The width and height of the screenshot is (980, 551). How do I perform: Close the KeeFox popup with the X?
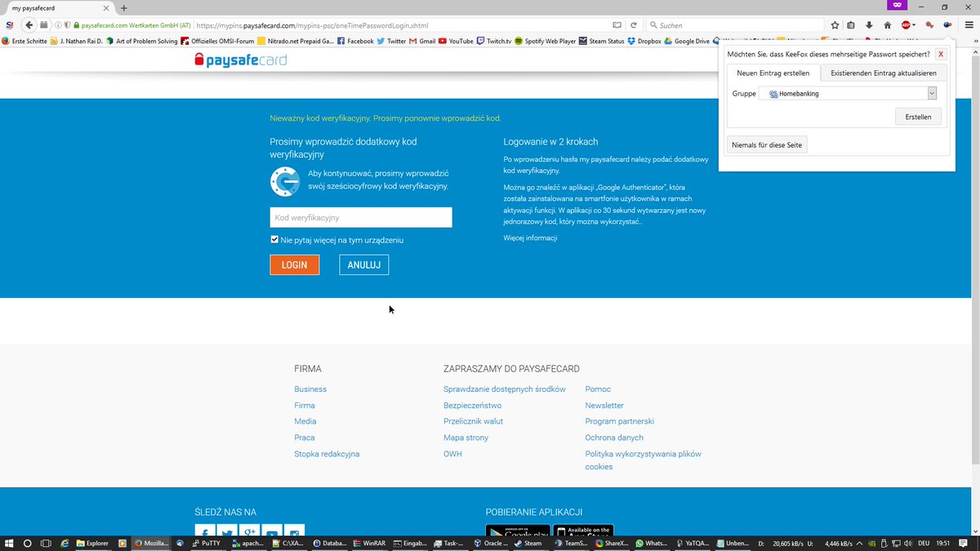941,54
